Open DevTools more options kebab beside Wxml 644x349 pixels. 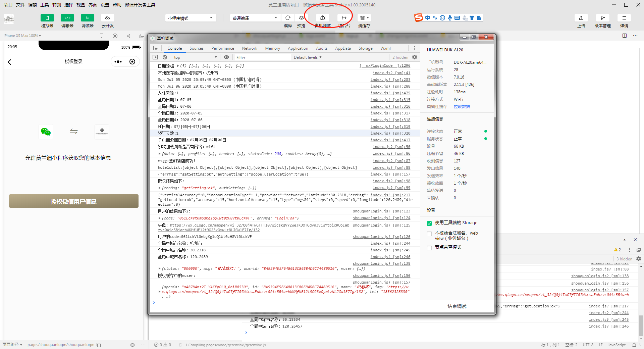click(x=415, y=48)
